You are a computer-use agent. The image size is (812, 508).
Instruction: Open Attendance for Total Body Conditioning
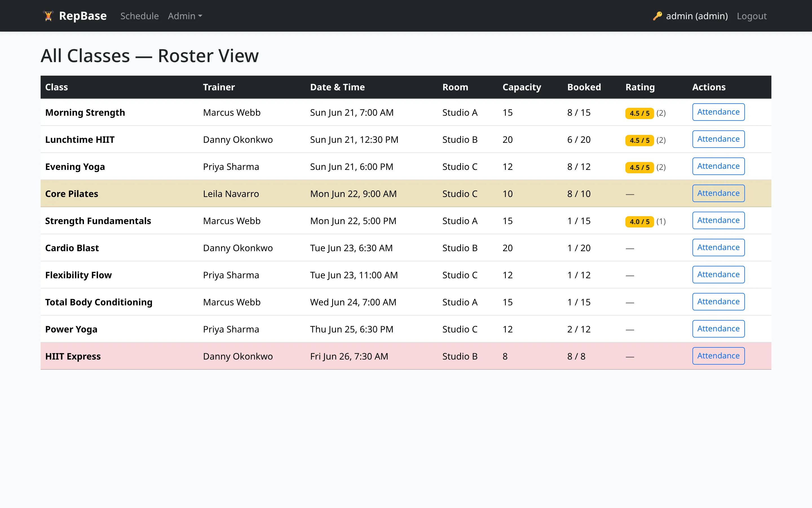pos(718,302)
